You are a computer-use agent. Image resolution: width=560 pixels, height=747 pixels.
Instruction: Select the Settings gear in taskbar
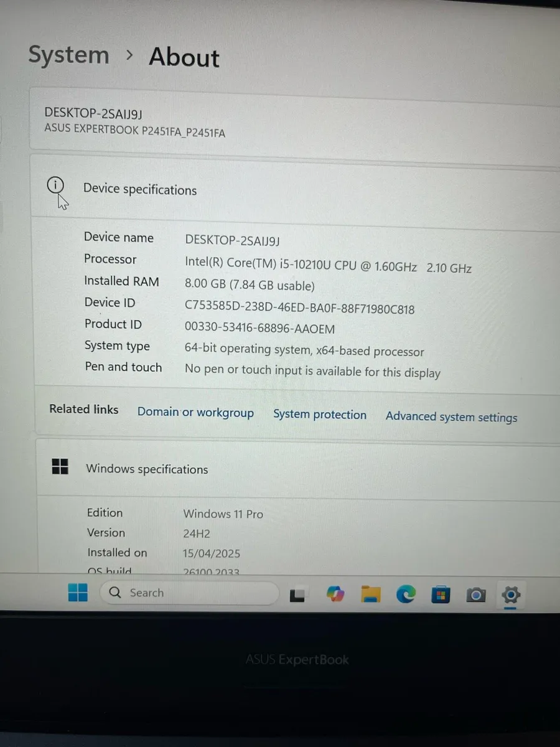(x=510, y=596)
